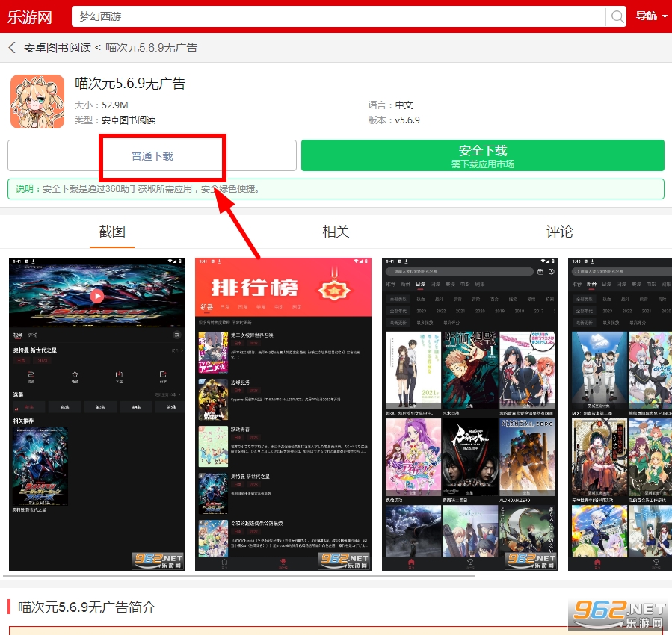Viewport: 672px width, 635px height.
Task: Click the 乐游网 site logo
Action: pyautogui.click(x=30, y=17)
